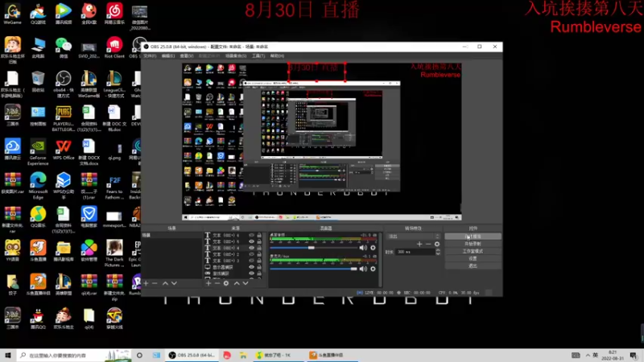Open 帮助(H) menu in OBS
The image size is (644, 362).
(277, 56)
